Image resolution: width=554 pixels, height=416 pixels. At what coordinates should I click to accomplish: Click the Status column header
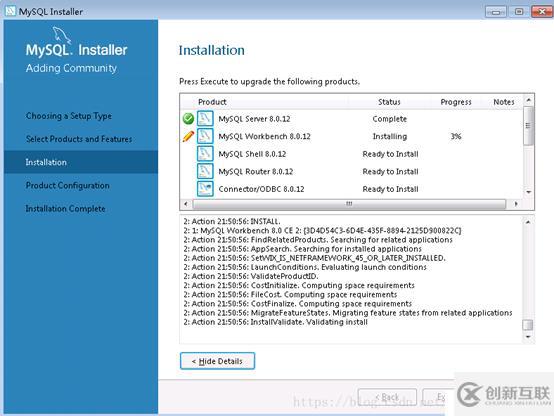[x=389, y=102]
